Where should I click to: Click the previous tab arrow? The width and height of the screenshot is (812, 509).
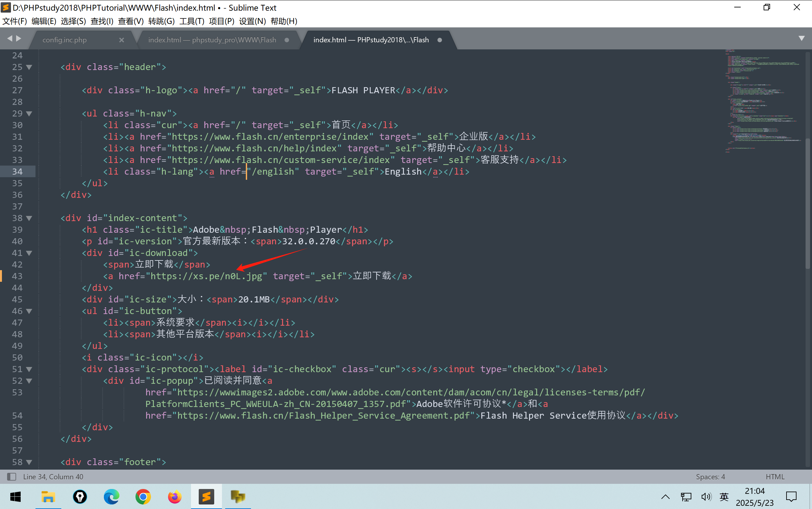9,39
